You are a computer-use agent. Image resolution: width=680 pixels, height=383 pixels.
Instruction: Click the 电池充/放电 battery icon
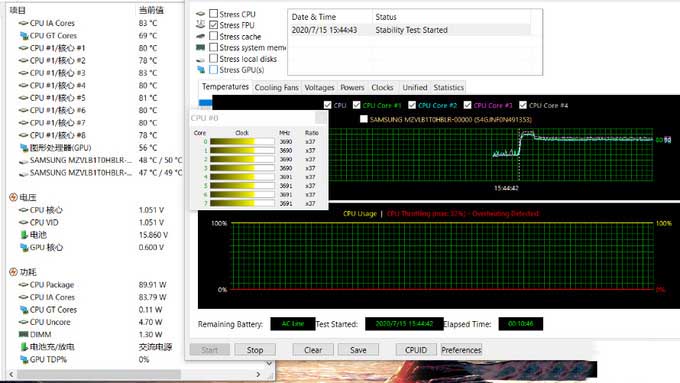coord(24,347)
